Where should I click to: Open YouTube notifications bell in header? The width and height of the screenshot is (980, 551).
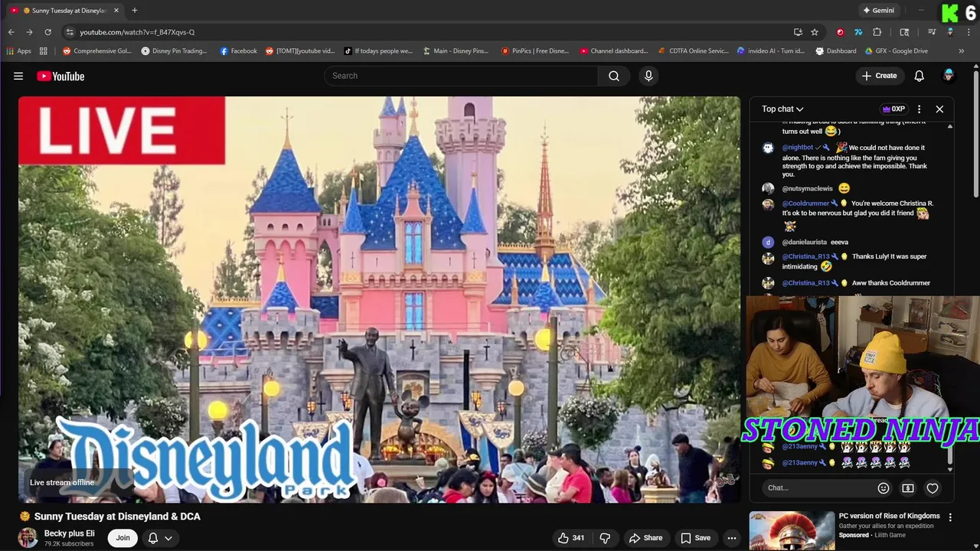[x=919, y=76]
